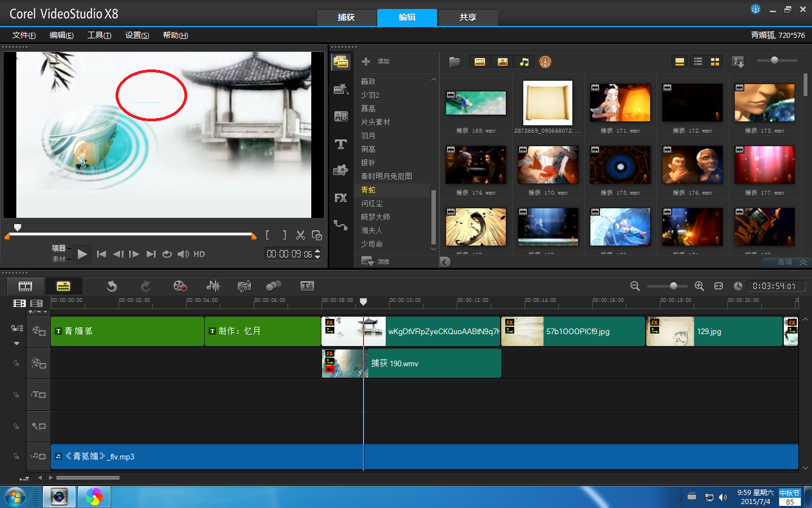
Task: Switch to the 共享 tab
Action: [467, 17]
